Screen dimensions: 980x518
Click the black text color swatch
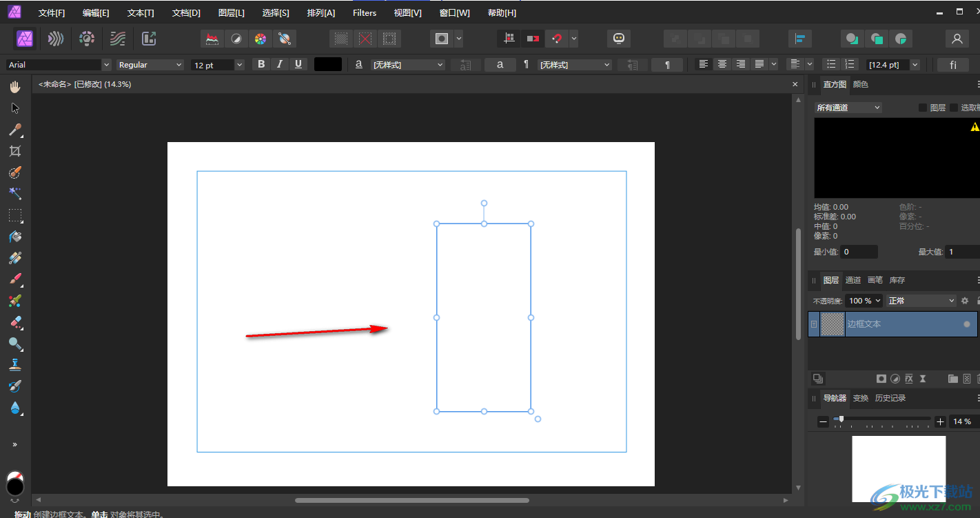[x=328, y=64]
